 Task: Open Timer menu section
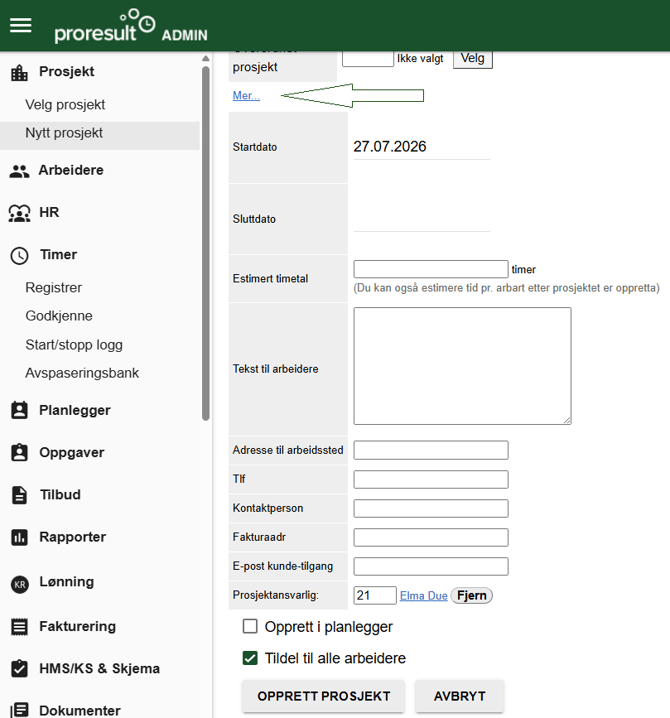[59, 254]
